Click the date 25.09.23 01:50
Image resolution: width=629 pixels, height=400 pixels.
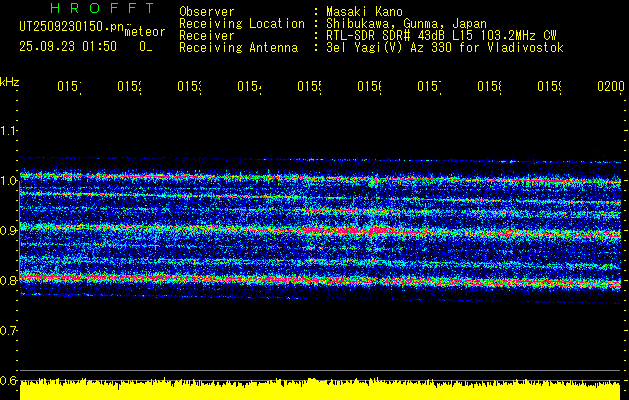tap(68, 47)
